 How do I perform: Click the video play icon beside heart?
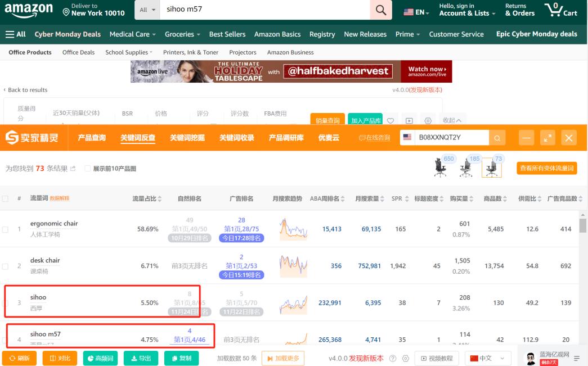click(409, 121)
